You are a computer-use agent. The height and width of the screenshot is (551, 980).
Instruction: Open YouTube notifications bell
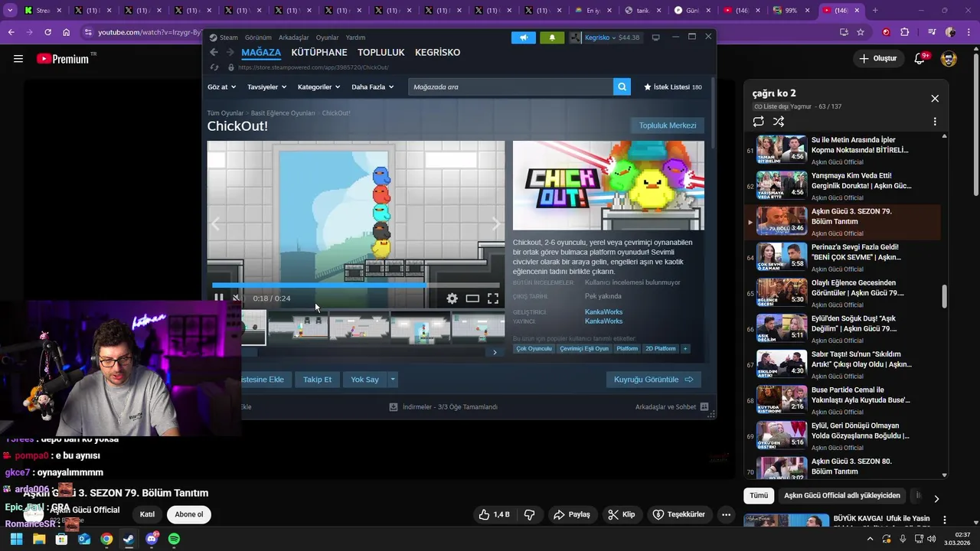point(920,58)
